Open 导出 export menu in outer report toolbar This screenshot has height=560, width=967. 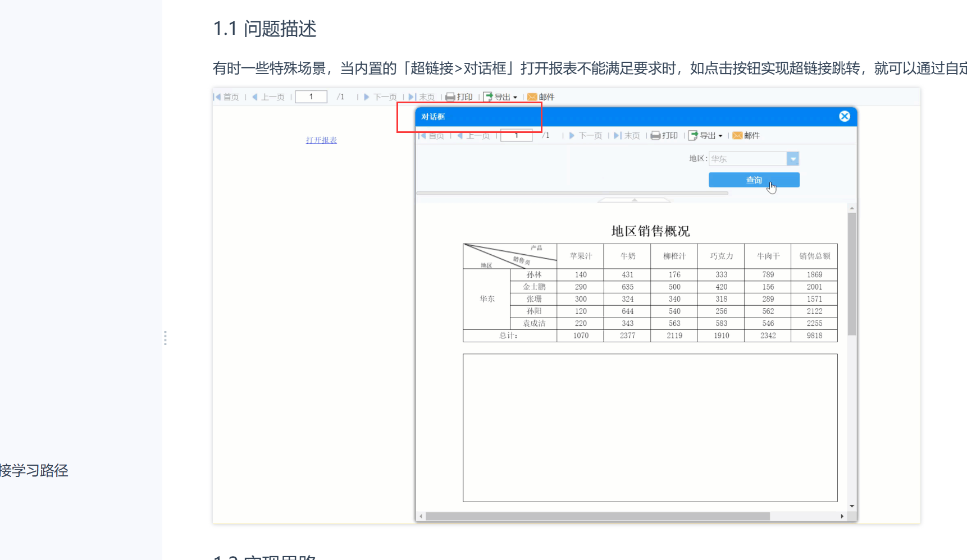click(x=500, y=97)
